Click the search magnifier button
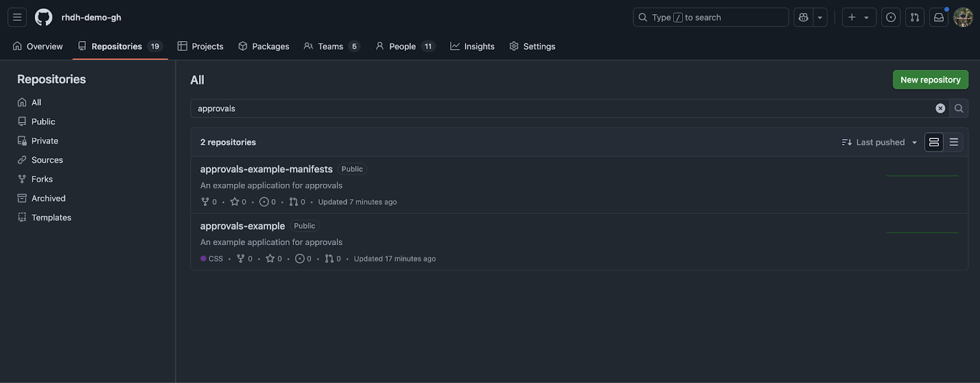 point(959,108)
